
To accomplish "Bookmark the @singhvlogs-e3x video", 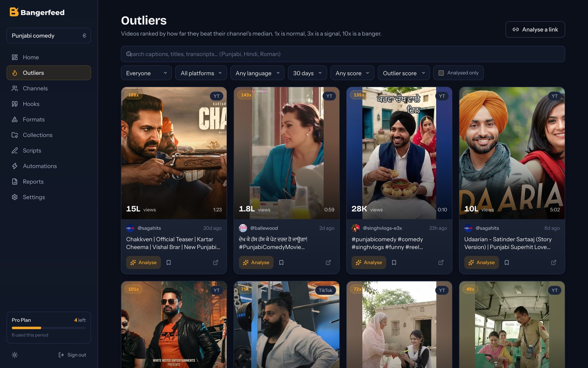I will pyautogui.click(x=394, y=262).
